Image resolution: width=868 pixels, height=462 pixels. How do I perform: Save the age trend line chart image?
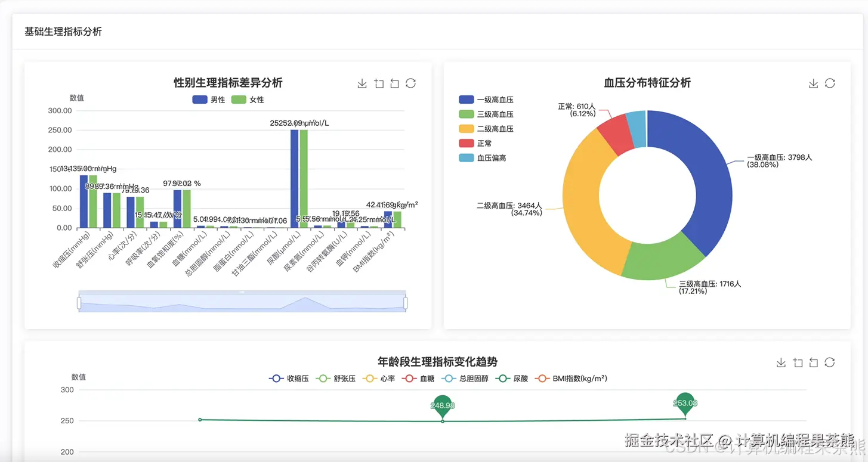tap(781, 362)
